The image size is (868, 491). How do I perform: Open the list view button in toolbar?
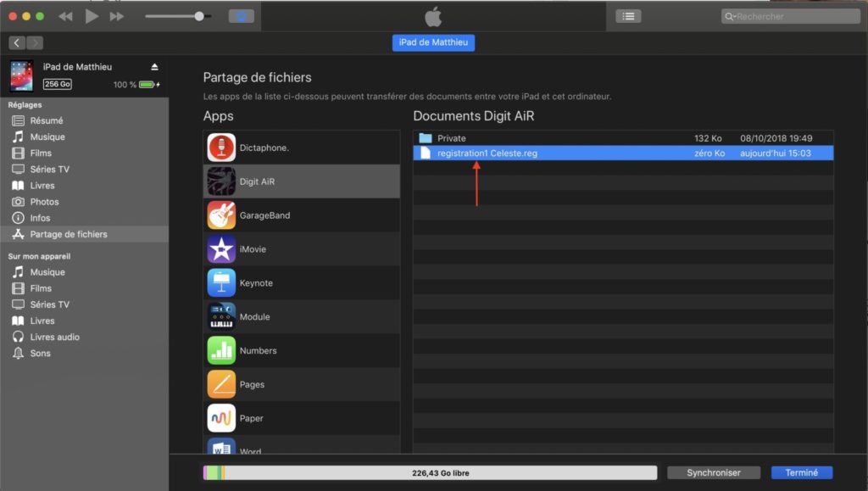tap(628, 16)
